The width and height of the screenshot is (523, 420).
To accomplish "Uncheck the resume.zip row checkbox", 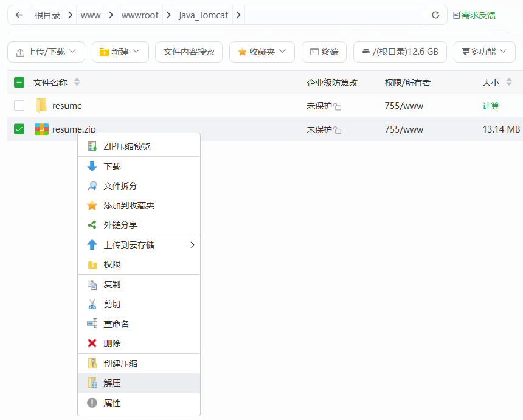I will (19, 129).
